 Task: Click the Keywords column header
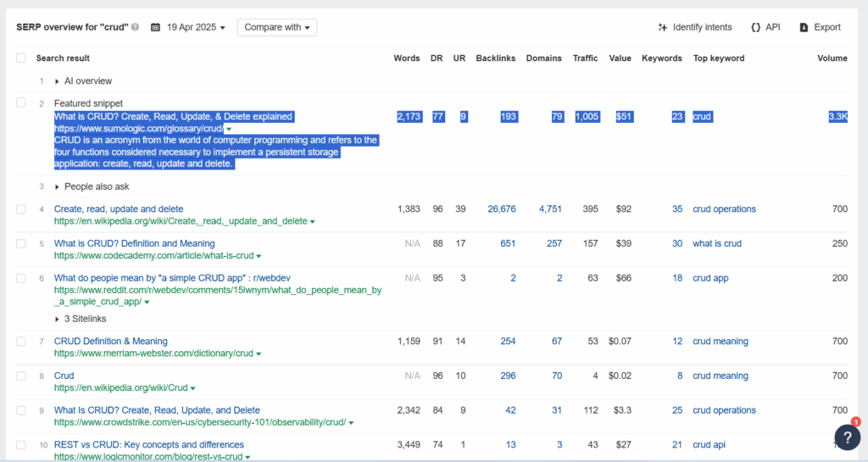[x=662, y=58]
